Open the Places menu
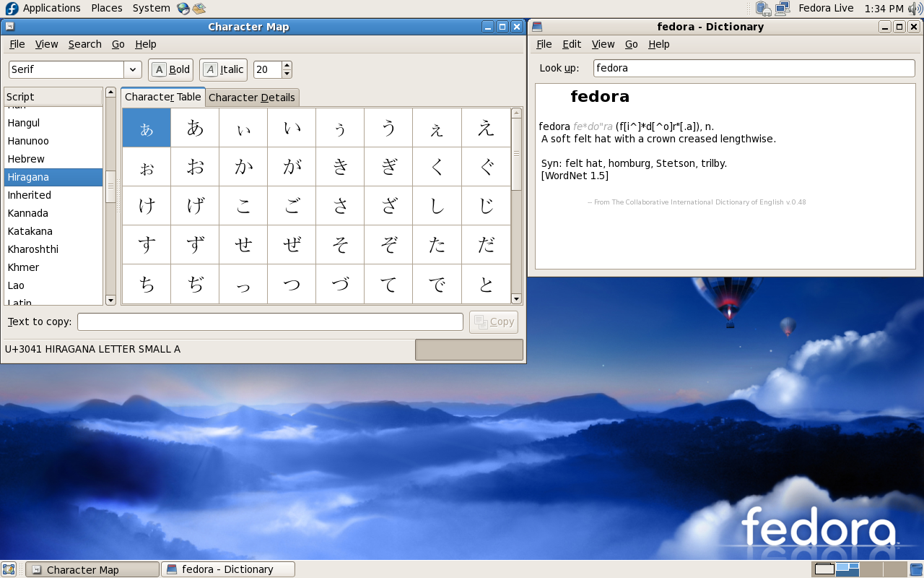924x578 pixels. coord(107,8)
